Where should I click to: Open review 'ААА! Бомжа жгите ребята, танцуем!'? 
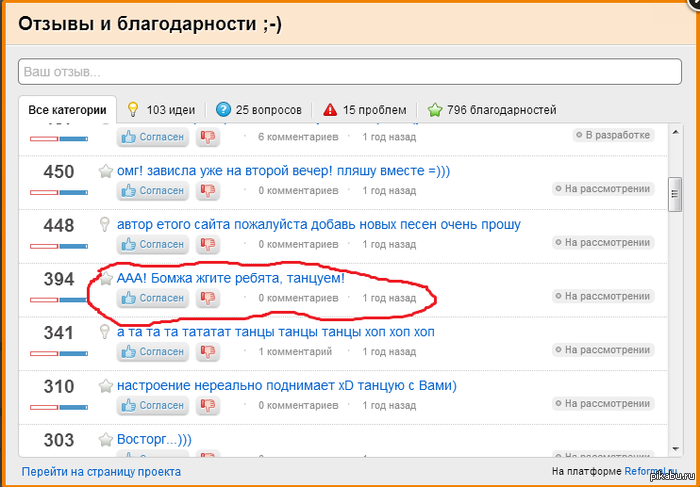click(x=230, y=278)
